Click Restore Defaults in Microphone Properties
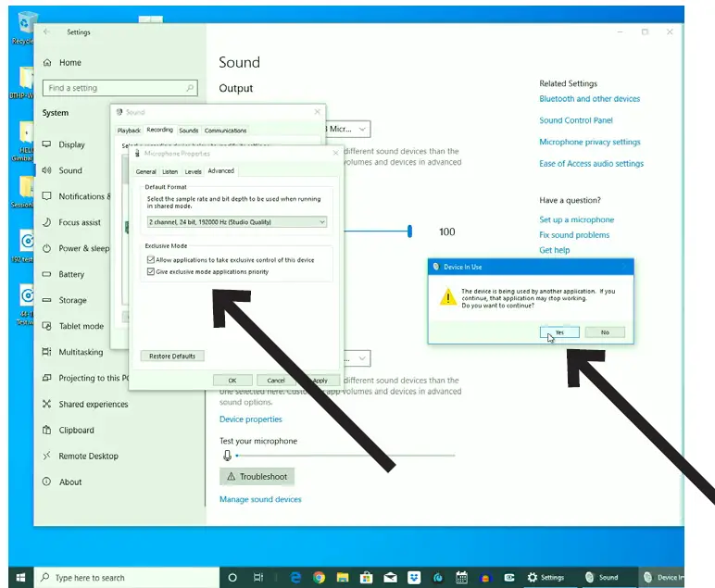The height and width of the screenshot is (588, 715). (x=172, y=356)
